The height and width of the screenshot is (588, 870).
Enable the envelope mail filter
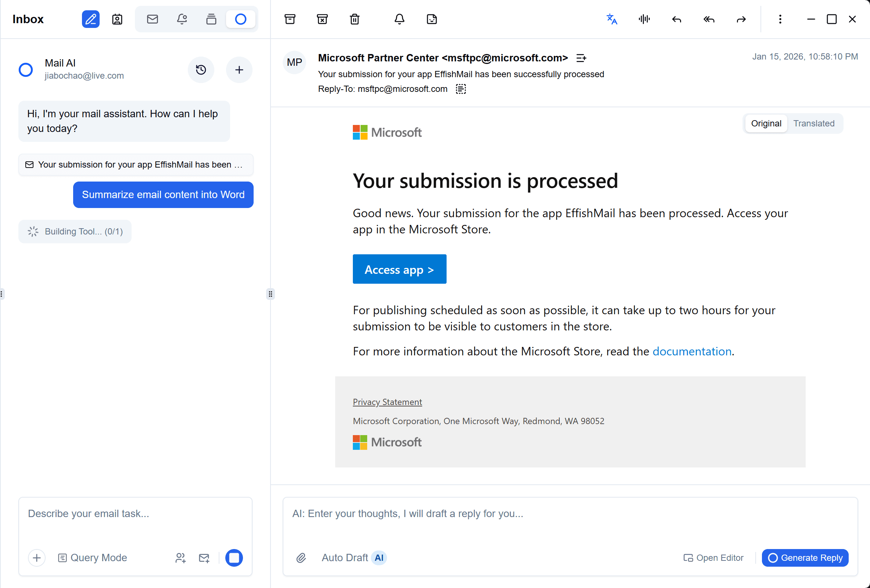pos(153,19)
